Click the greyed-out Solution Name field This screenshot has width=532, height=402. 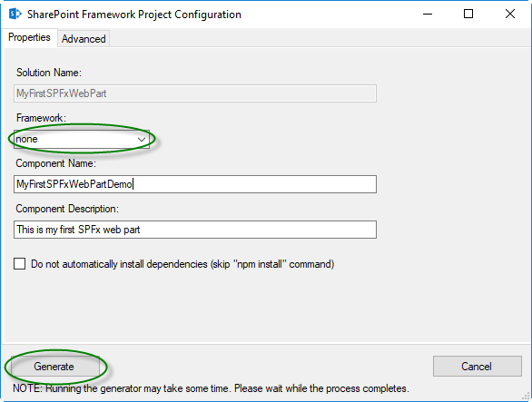click(195, 93)
